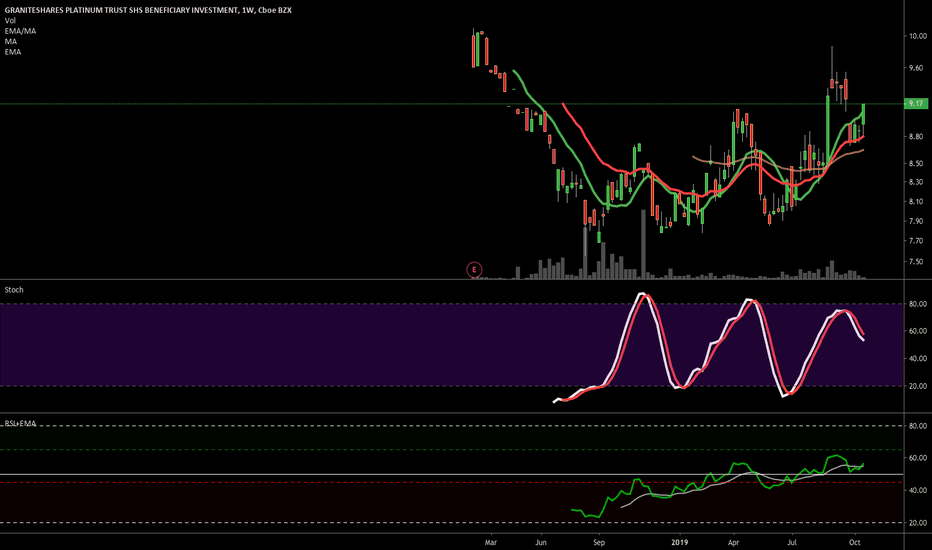932x550 pixels.
Task: Click the Apr date label on time axis
Action: pyautogui.click(x=733, y=542)
